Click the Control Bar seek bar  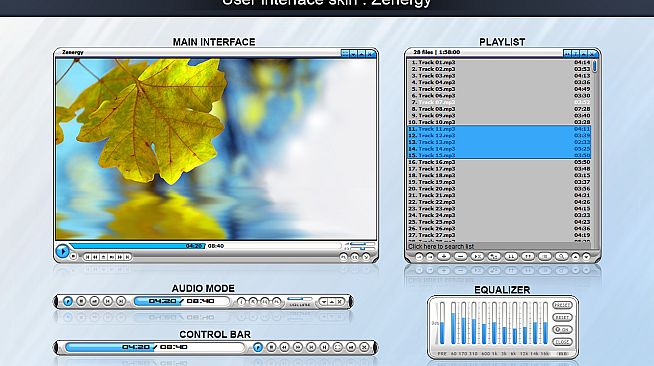point(155,347)
